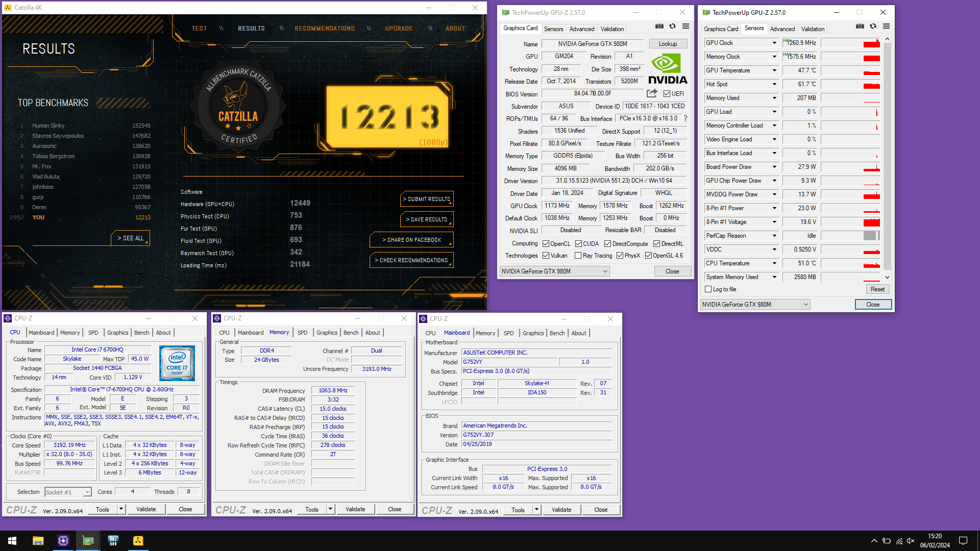Click the blue app icon in the taskbar
This screenshot has height=551, width=980.
(113, 541)
